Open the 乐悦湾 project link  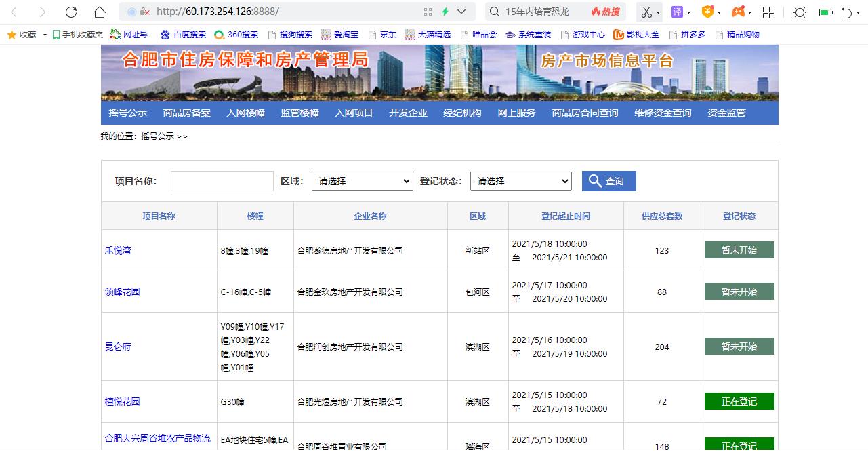118,250
